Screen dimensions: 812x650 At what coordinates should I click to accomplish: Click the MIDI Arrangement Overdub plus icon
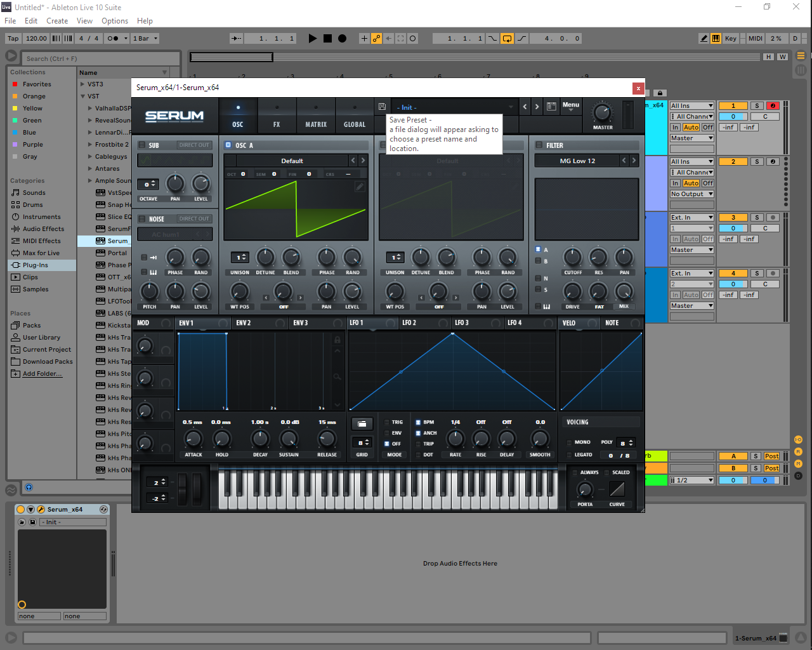(x=364, y=38)
